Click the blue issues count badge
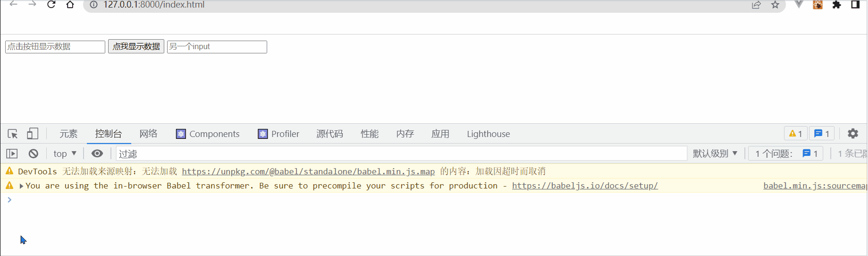The height and width of the screenshot is (256, 868). click(x=822, y=134)
